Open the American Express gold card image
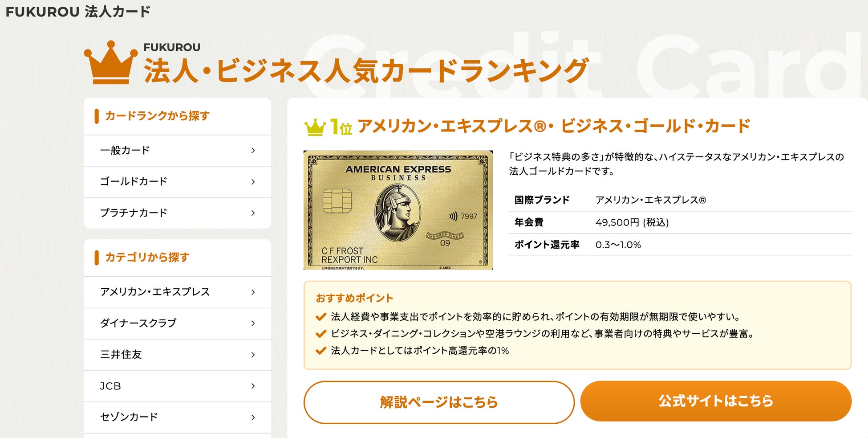The image size is (868, 438). (398, 210)
